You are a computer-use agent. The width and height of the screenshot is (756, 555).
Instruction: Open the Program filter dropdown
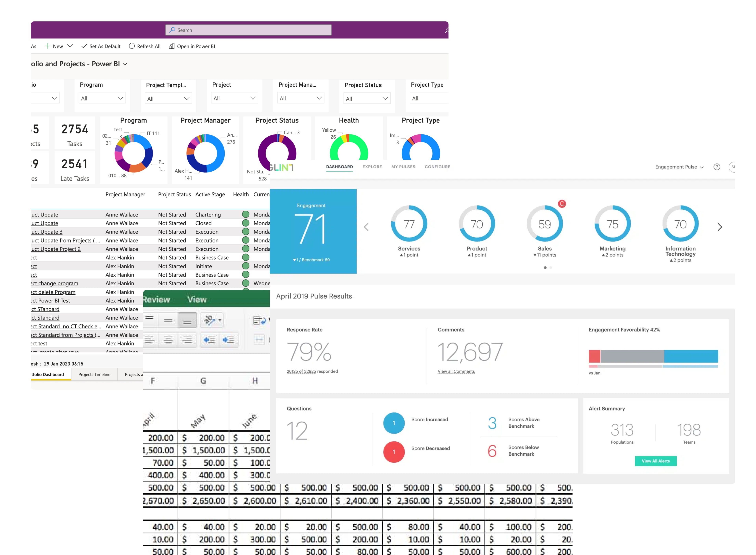point(102,98)
